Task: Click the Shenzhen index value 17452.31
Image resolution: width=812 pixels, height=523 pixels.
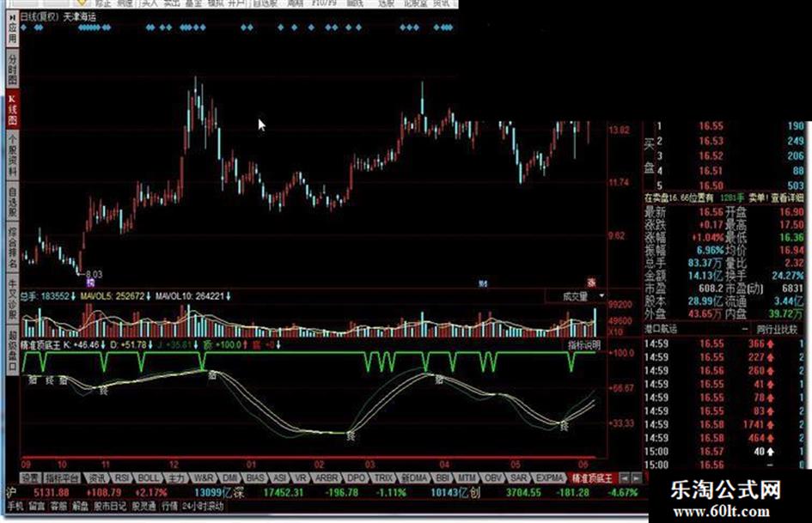Action: tap(283, 492)
